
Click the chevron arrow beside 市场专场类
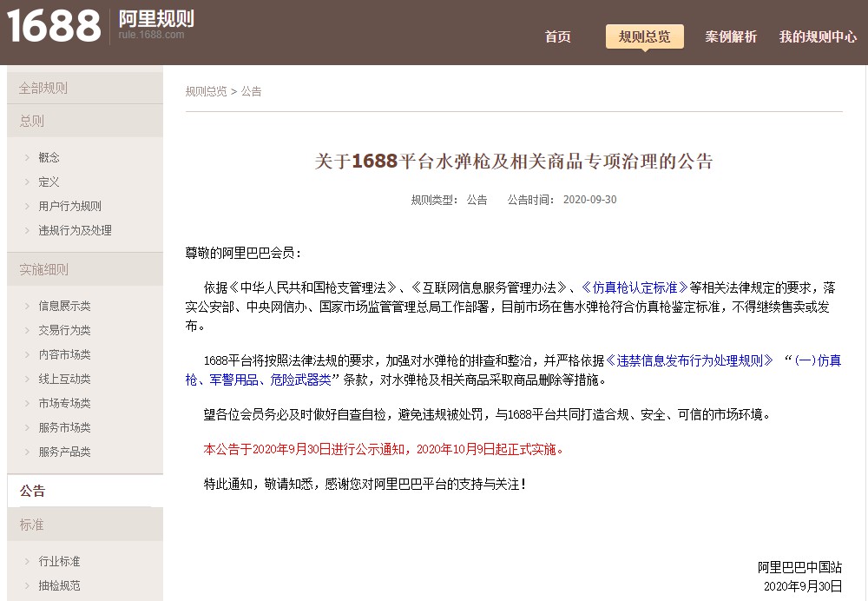27,403
